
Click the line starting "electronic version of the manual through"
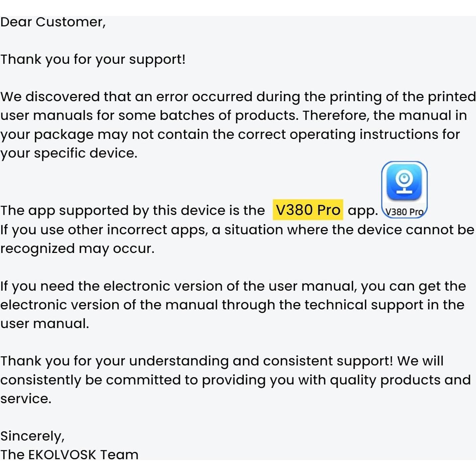(x=232, y=305)
